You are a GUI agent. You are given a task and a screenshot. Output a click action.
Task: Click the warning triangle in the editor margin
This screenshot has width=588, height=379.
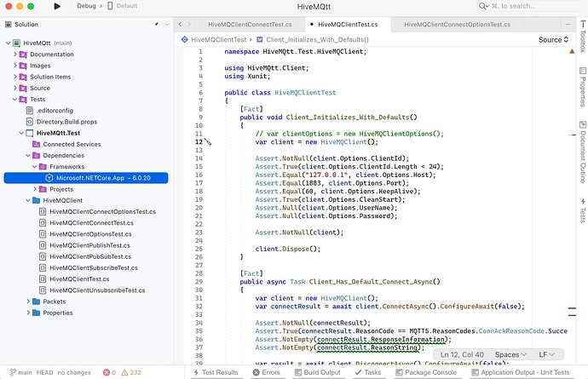point(572,51)
